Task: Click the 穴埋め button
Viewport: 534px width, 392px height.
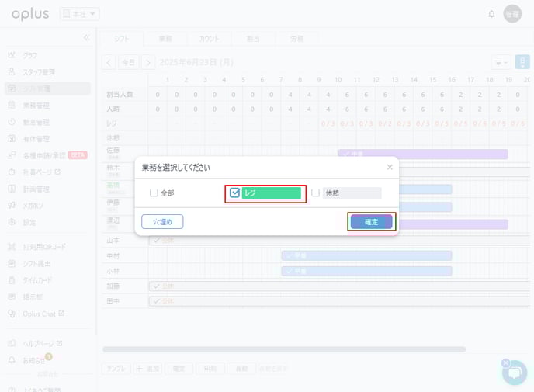Action: (x=162, y=222)
